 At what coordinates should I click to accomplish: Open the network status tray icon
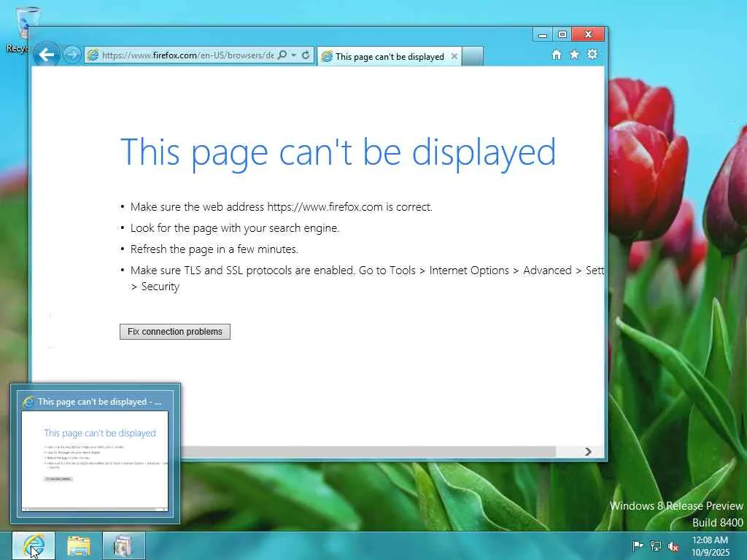[x=656, y=545]
